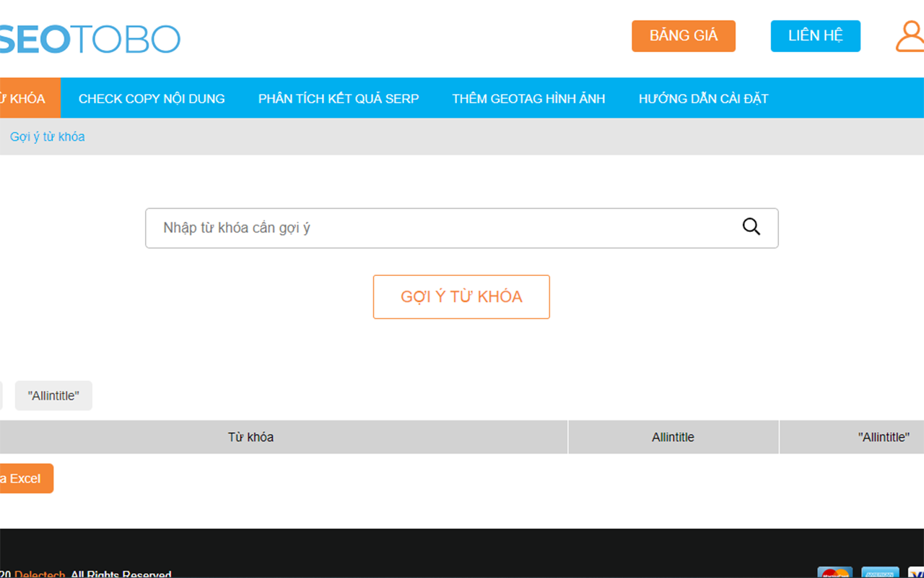Select THÊM GEOTAG HÌNH ẢNH menu item
The width and height of the screenshot is (924, 578).
click(529, 98)
